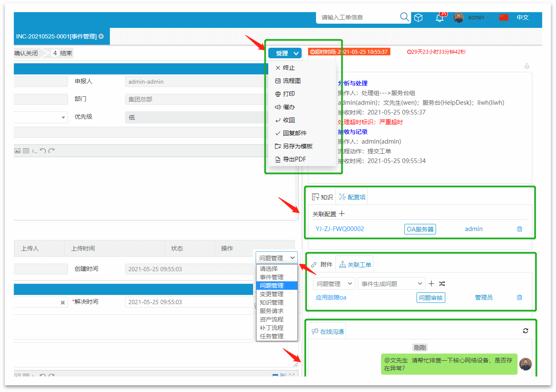Expand the 受理 action dropdown
Screen dimensions: 556x392
tap(296, 53)
